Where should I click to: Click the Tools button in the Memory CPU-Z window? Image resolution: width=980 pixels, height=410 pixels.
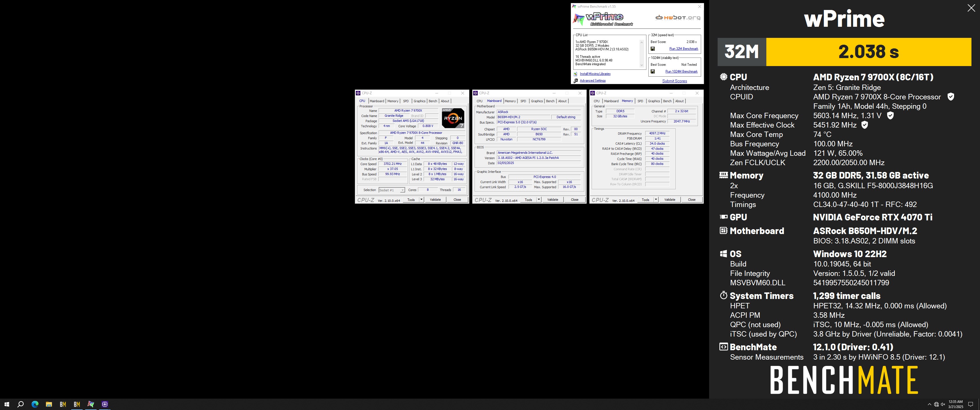645,199
